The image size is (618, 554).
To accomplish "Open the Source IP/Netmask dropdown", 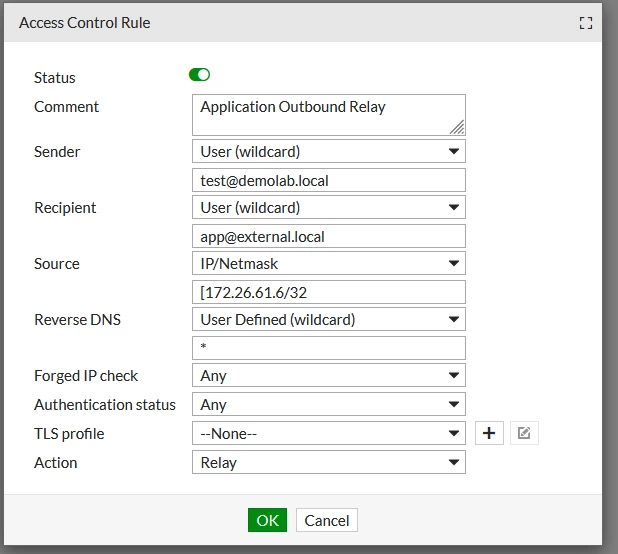I will click(x=329, y=263).
